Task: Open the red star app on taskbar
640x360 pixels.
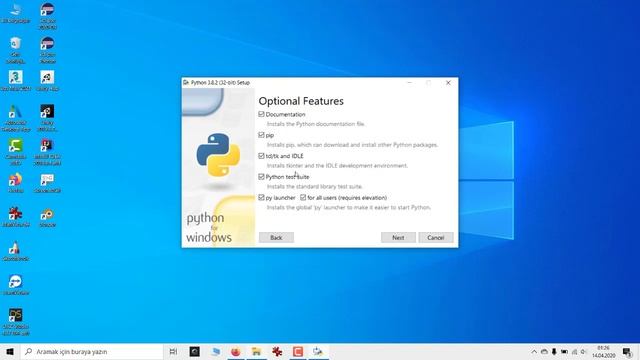Action: pyautogui.click(x=277, y=351)
